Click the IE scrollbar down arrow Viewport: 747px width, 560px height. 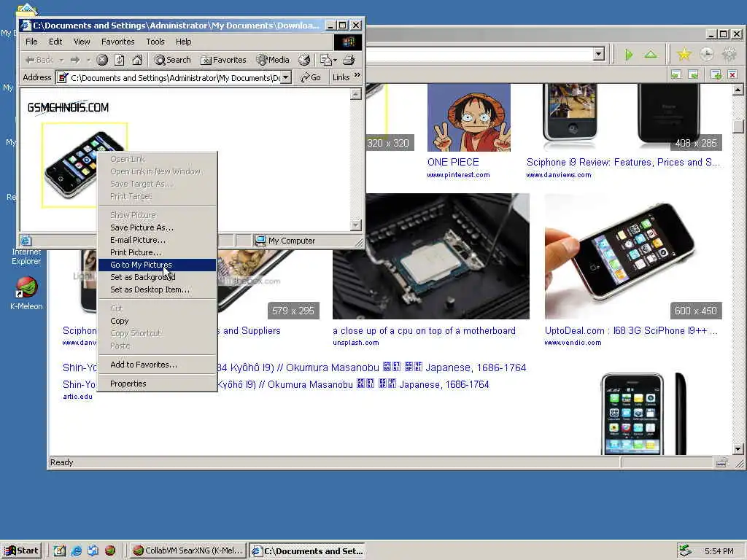[x=356, y=225]
